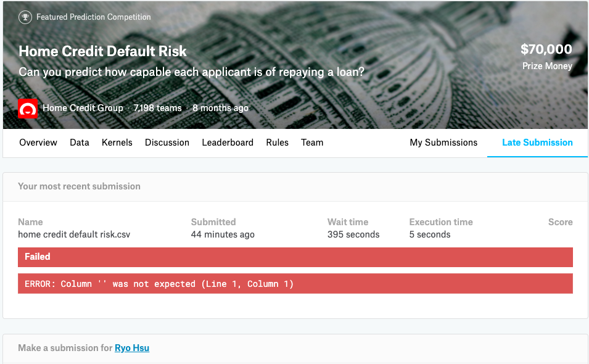Viewport: 589px width, 364px height.
Task: Click the '5 seconds' execution time value
Action: coord(430,235)
